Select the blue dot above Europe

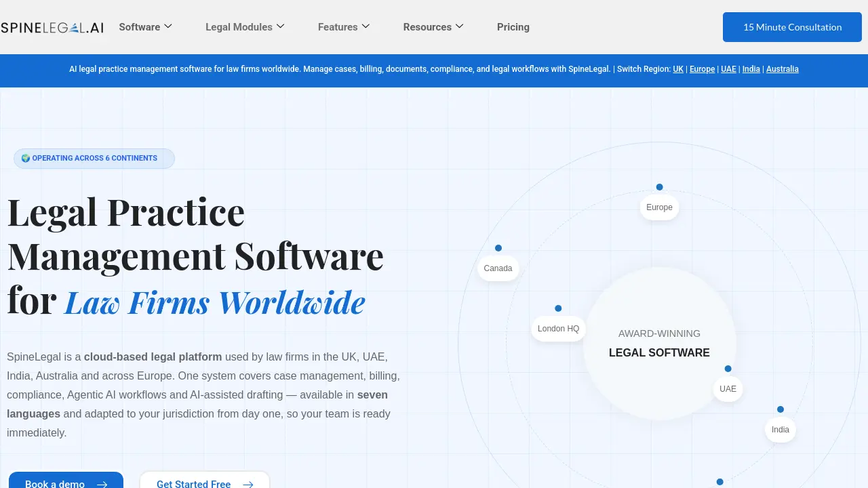(659, 187)
